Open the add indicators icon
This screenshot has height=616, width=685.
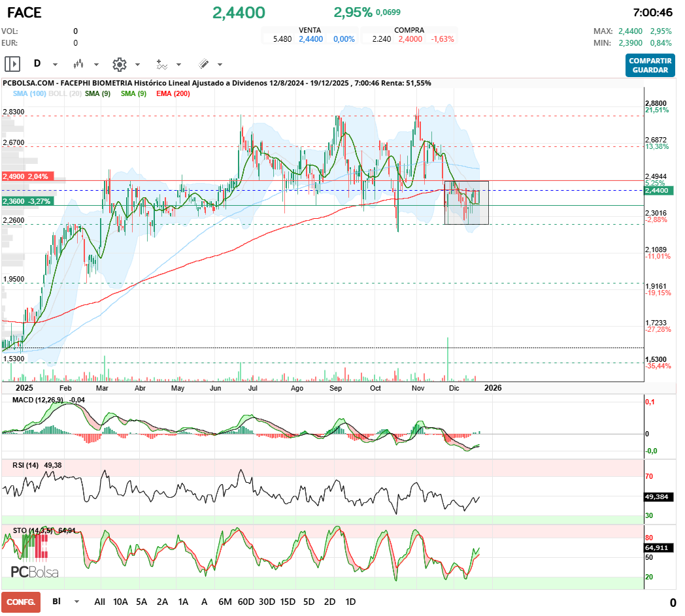pos(161,64)
